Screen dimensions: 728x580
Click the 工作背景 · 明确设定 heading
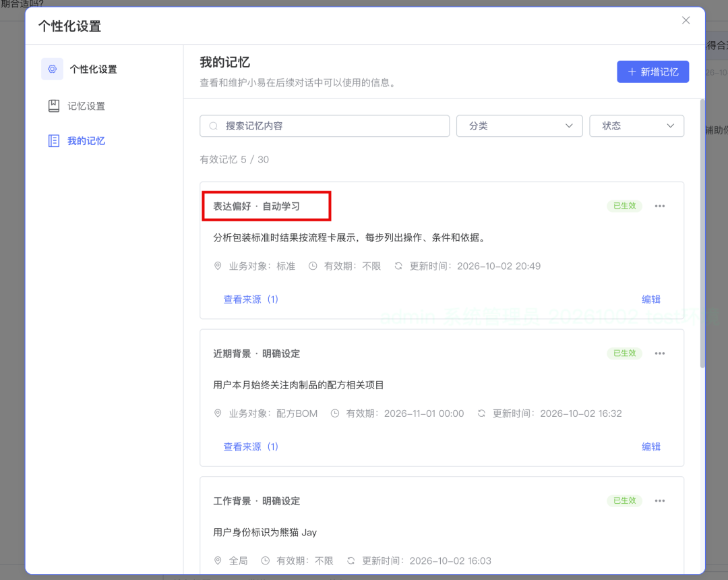[x=256, y=501]
